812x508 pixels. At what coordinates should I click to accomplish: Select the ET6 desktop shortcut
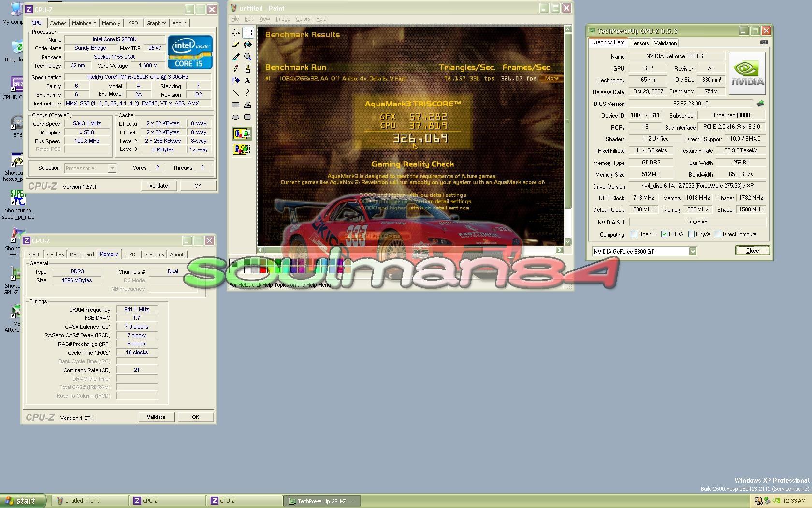tap(17, 126)
